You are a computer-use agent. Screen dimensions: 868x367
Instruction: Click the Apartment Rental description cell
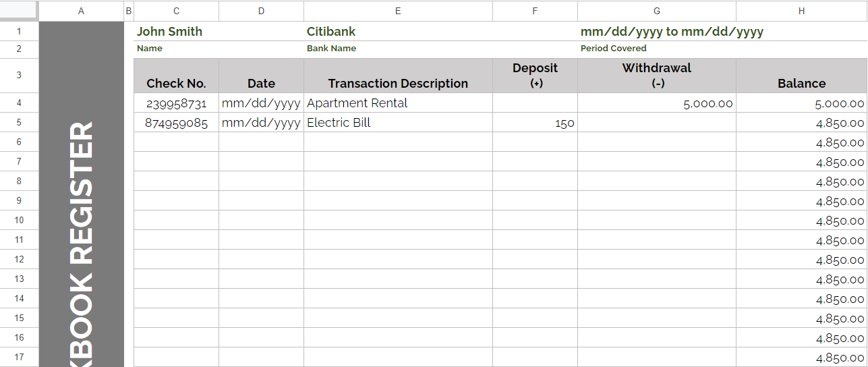click(398, 103)
